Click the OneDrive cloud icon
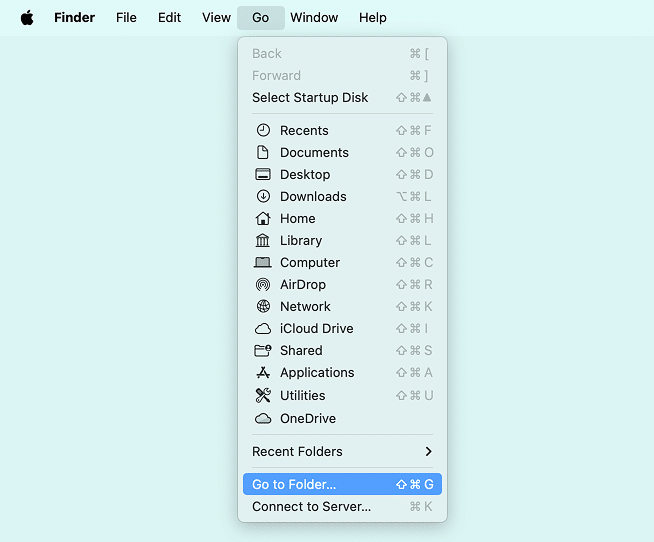Screen dimensions: 654x542 (x=263, y=418)
